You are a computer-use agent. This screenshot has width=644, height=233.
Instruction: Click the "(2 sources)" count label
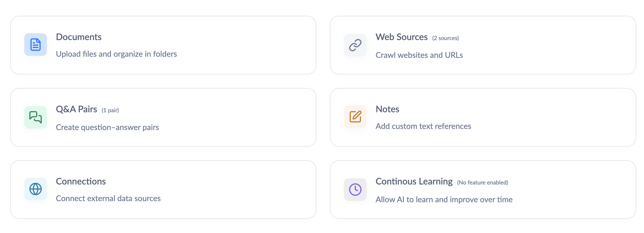coord(445,38)
